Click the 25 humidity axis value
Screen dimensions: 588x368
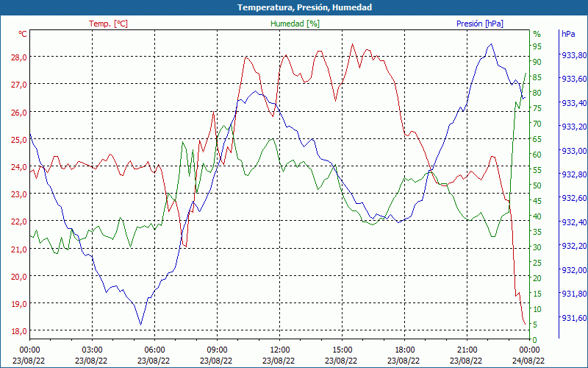(x=537, y=263)
